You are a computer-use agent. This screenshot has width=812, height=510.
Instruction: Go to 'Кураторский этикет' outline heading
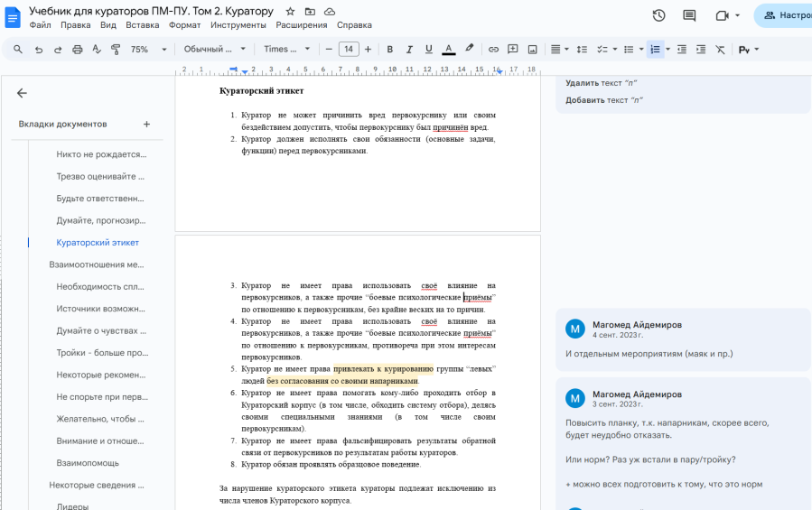click(98, 242)
